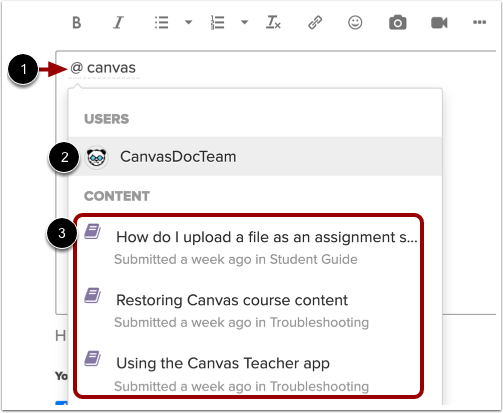Click book icon beside 'Using the Canvas Teacher app'
Image resolution: width=503 pixels, height=413 pixels.
coord(92,358)
